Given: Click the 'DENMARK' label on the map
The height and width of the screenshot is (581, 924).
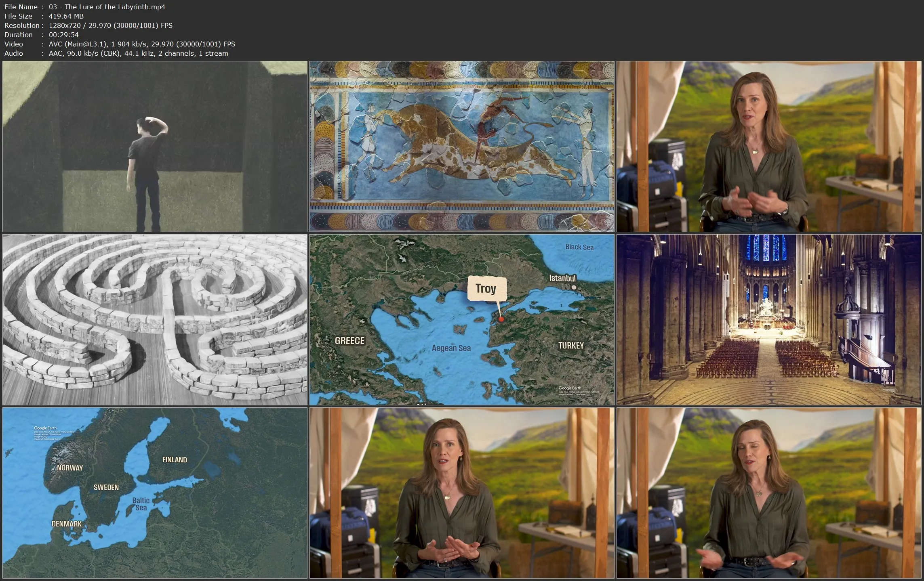Looking at the screenshot, I should pos(67,524).
